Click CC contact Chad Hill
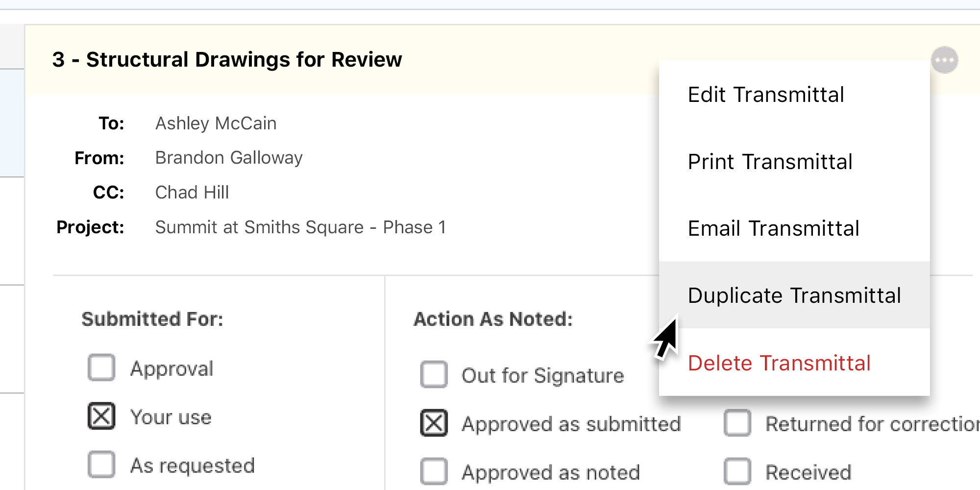 [x=192, y=193]
